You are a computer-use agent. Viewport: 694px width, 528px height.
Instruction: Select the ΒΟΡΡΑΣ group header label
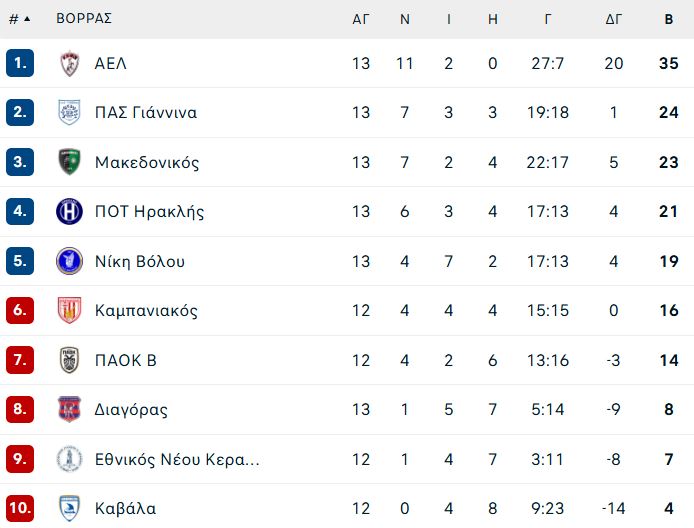point(84,19)
